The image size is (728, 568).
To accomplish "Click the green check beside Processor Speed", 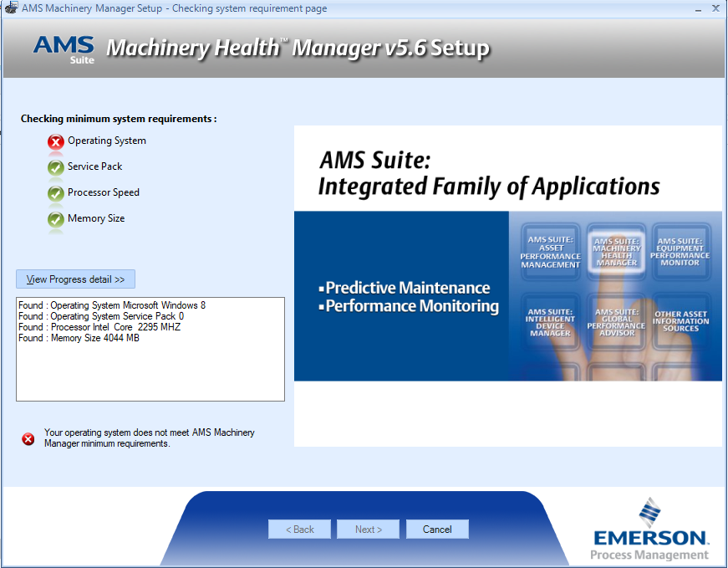I will pyautogui.click(x=56, y=193).
